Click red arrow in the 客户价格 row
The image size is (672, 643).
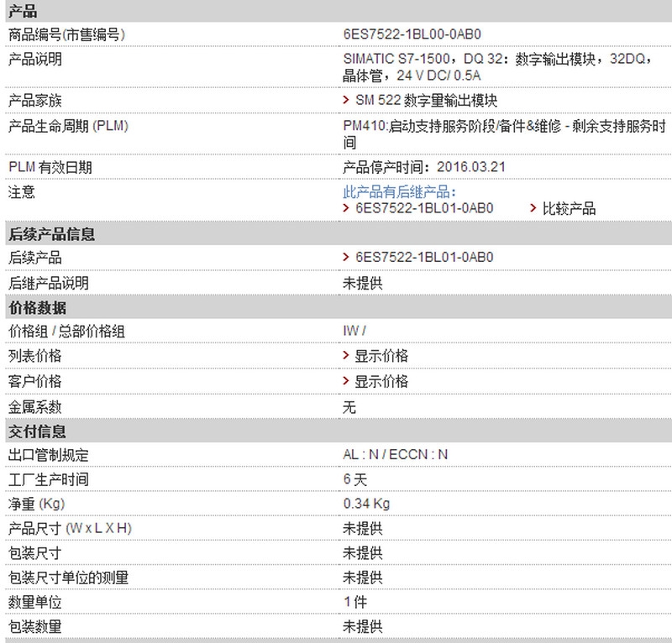click(346, 381)
